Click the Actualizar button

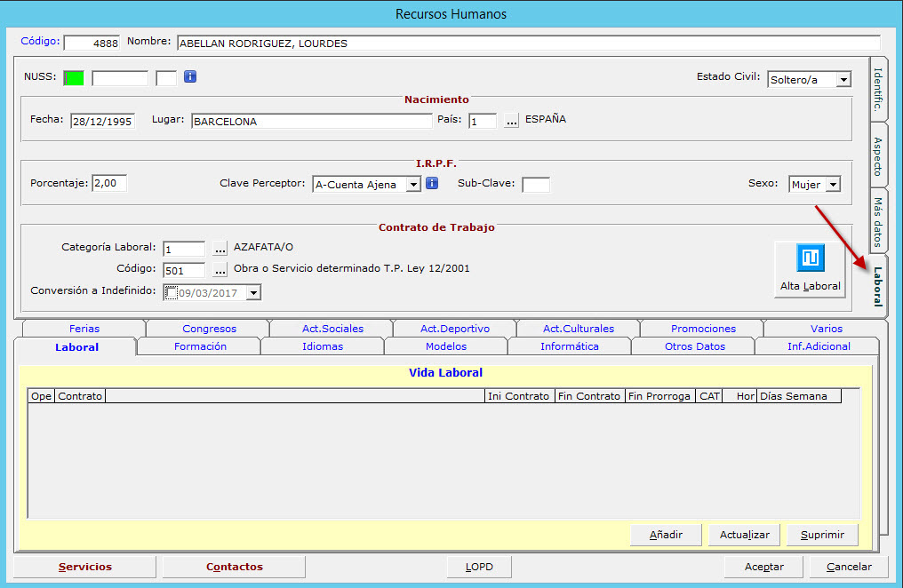pos(744,535)
